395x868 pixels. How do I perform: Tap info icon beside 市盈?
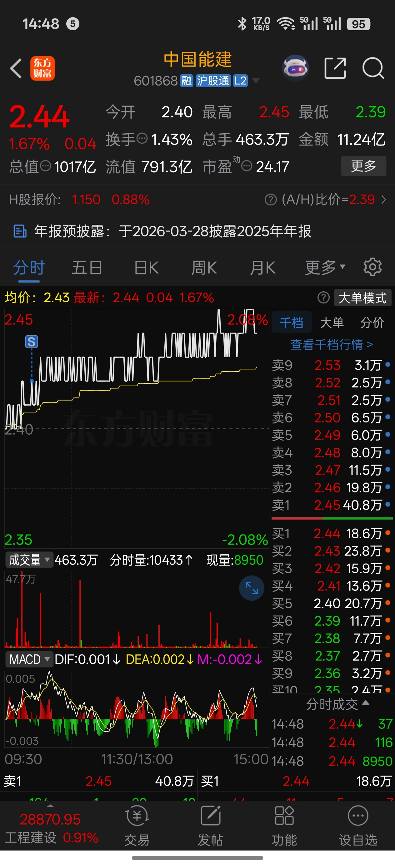[x=247, y=166]
